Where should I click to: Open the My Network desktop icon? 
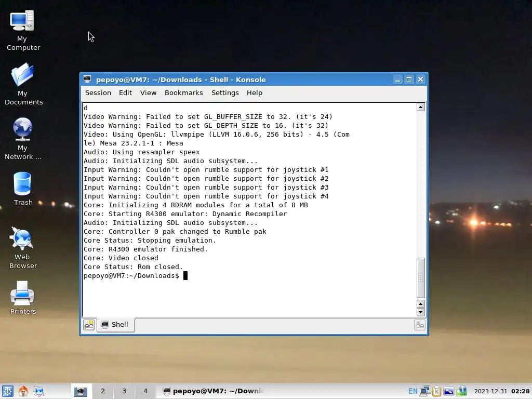coord(23,138)
